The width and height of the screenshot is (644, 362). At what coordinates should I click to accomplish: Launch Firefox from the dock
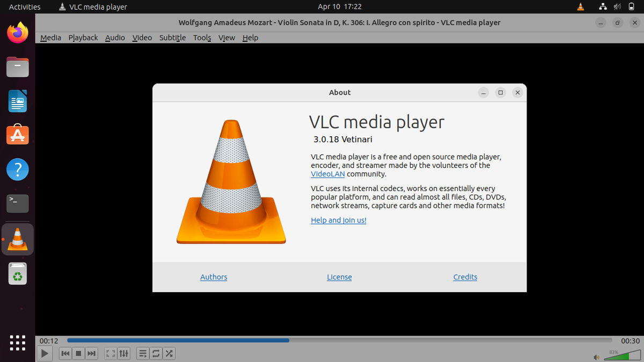(x=17, y=32)
